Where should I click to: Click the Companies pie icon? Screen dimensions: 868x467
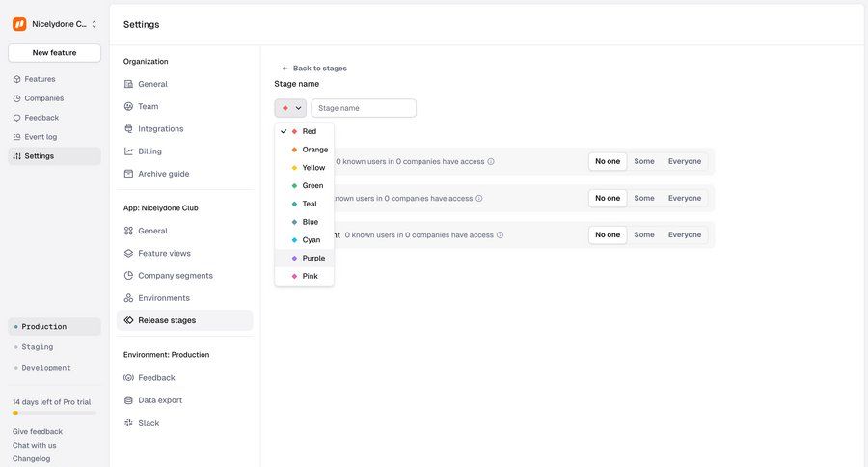[x=16, y=98]
